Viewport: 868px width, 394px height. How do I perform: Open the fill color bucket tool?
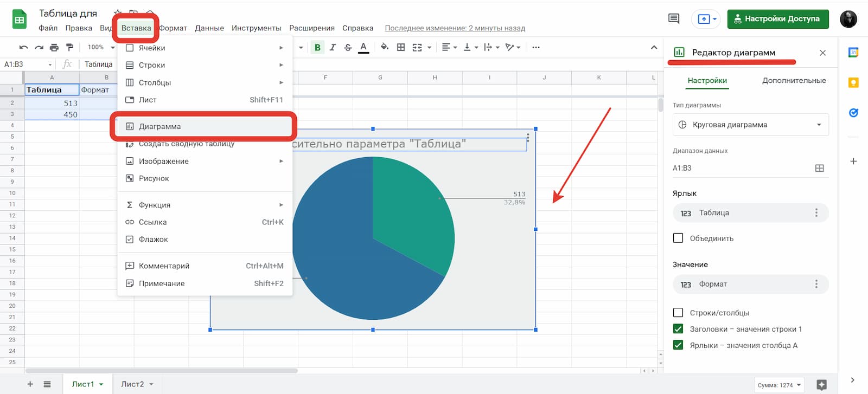(384, 47)
